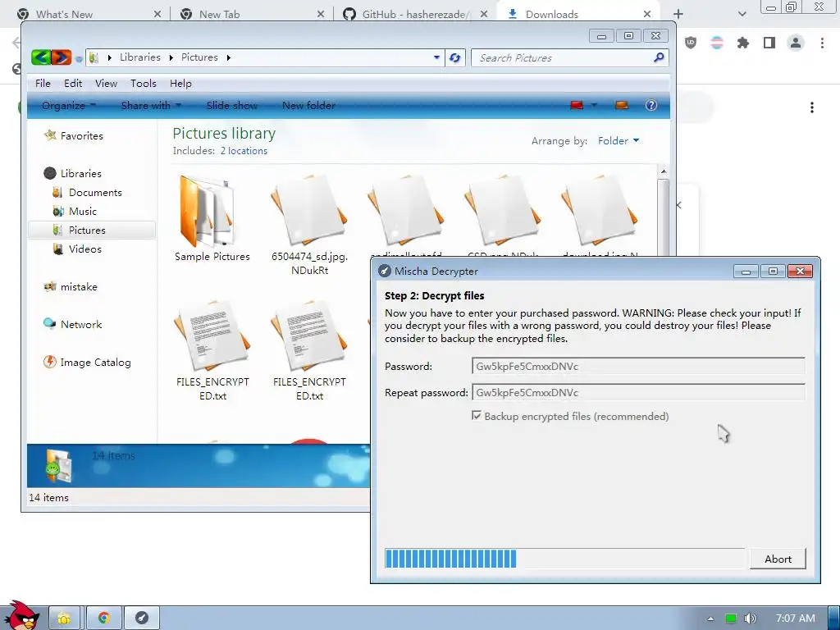Select the first FILES_ENCRYPTED.txt file
Viewport: 840px width, 630px height.
(212, 351)
